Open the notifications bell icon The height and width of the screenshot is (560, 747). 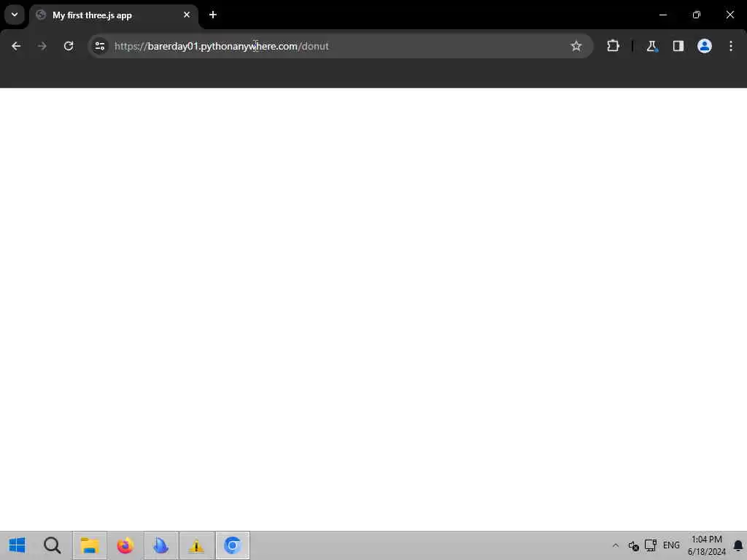pos(738,545)
